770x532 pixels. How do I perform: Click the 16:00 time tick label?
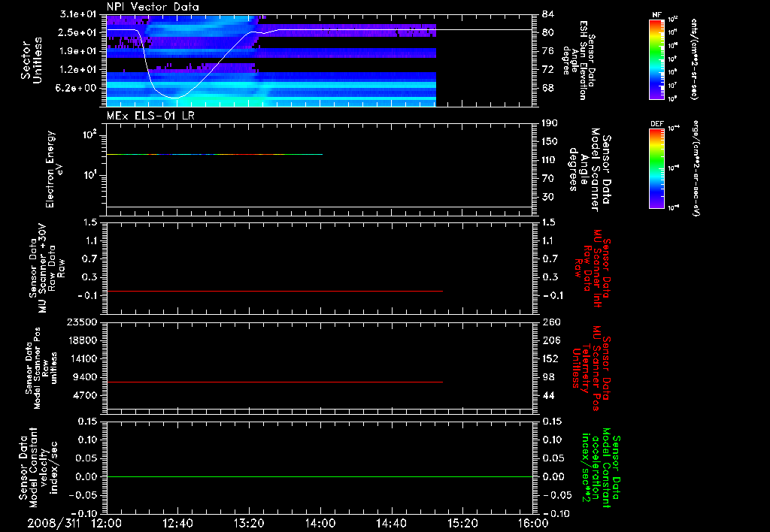(x=533, y=523)
